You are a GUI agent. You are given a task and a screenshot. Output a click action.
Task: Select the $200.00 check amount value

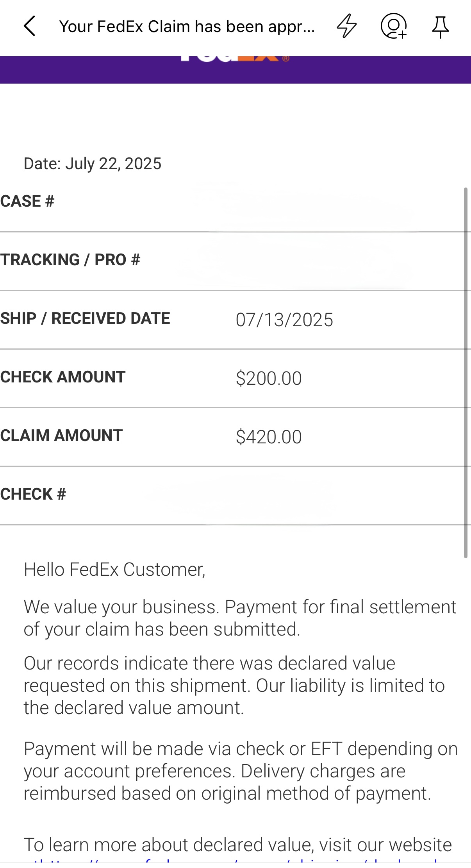pos(269,378)
